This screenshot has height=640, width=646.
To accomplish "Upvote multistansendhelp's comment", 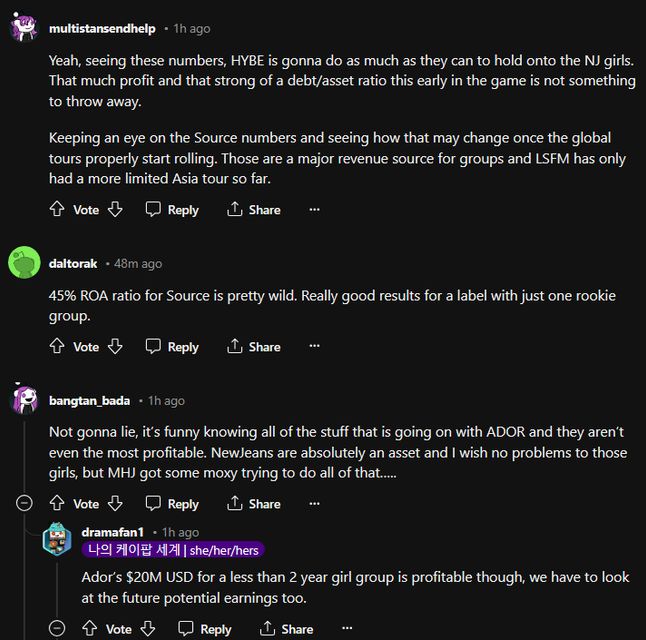I will click(57, 210).
